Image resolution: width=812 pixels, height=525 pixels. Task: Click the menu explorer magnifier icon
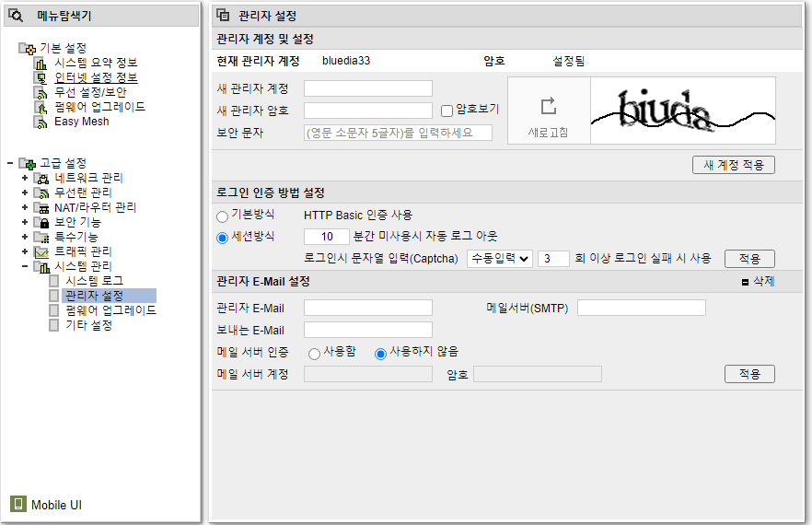[16, 16]
